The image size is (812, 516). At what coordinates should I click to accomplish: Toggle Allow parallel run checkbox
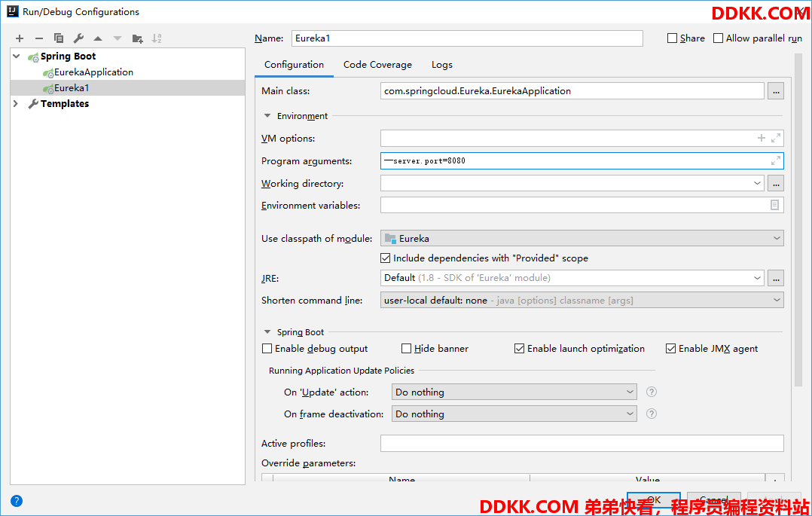pos(718,38)
